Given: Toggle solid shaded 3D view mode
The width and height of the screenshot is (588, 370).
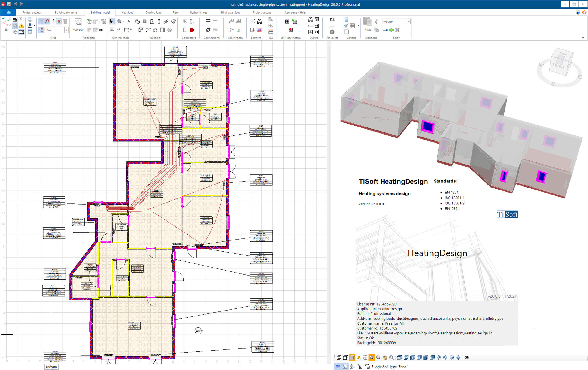Looking at the screenshot, I should click(x=352, y=357).
